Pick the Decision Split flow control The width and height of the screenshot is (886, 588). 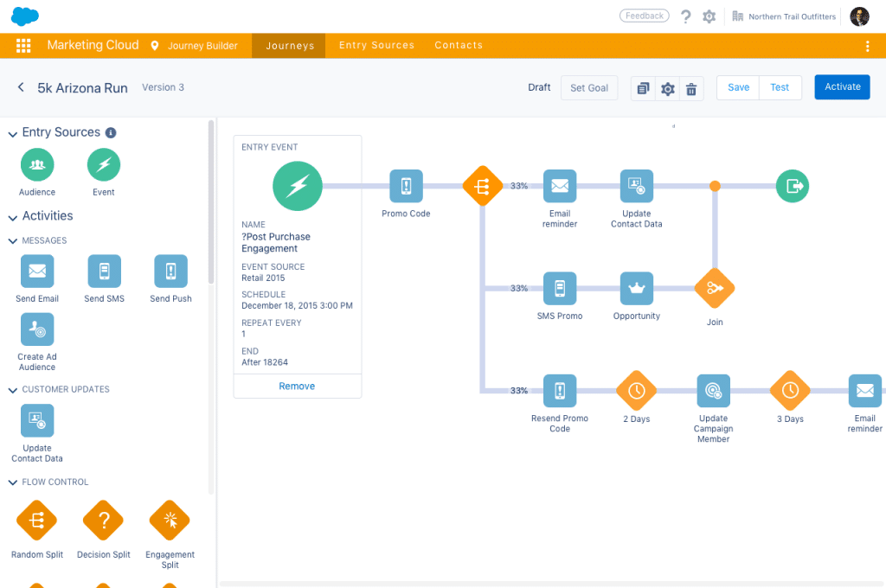[104, 521]
